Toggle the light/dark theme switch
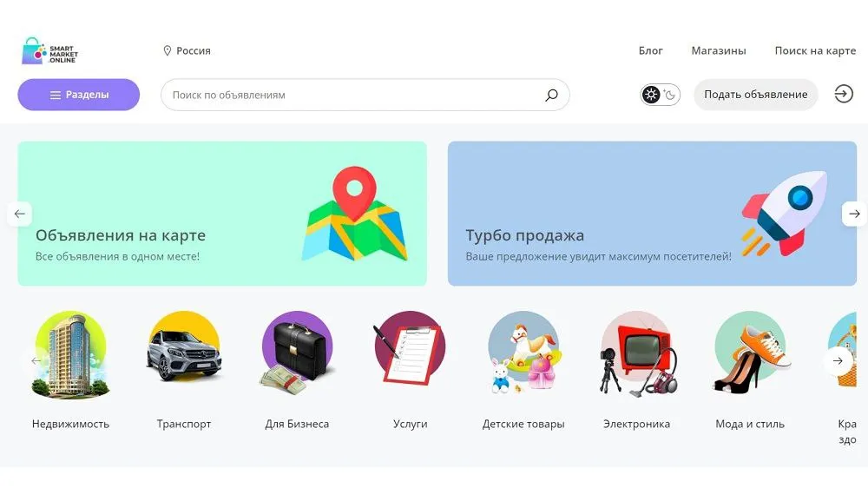868x488 pixels. click(x=661, y=95)
